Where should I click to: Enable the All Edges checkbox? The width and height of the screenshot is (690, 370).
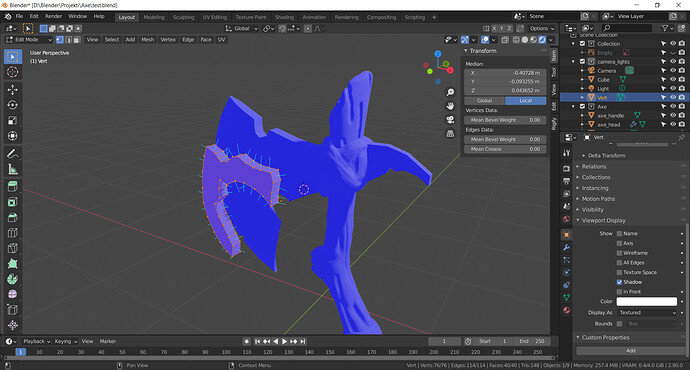(x=619, y=263)
